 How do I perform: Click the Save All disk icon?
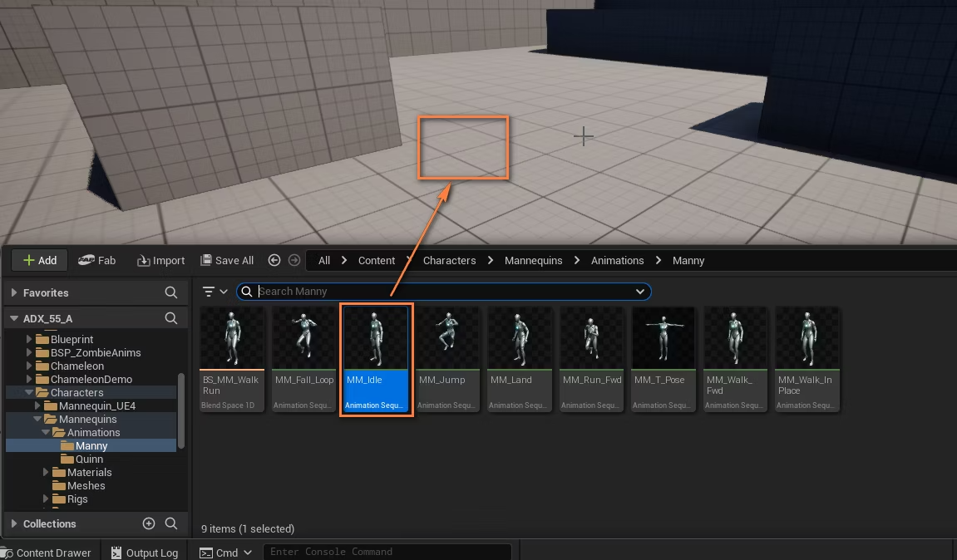point(206,260)
